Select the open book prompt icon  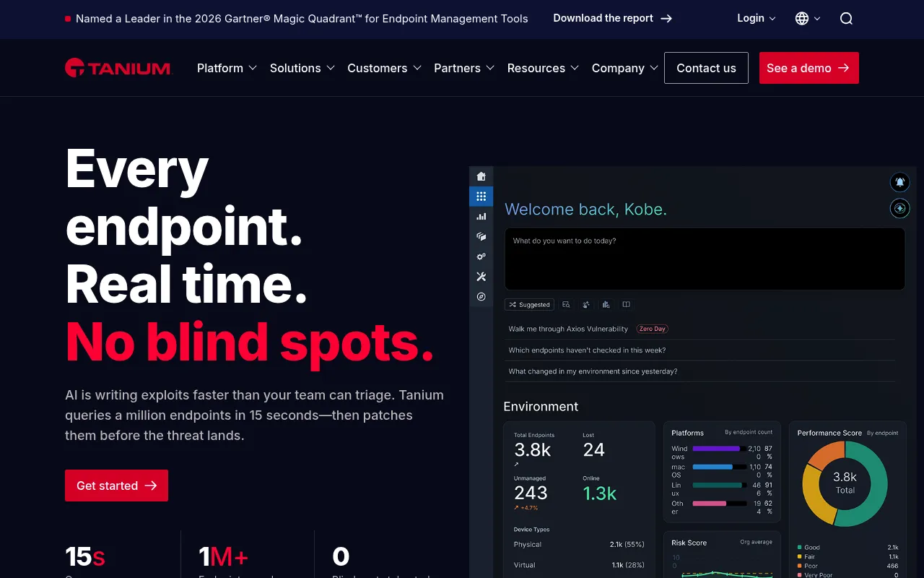627,305
